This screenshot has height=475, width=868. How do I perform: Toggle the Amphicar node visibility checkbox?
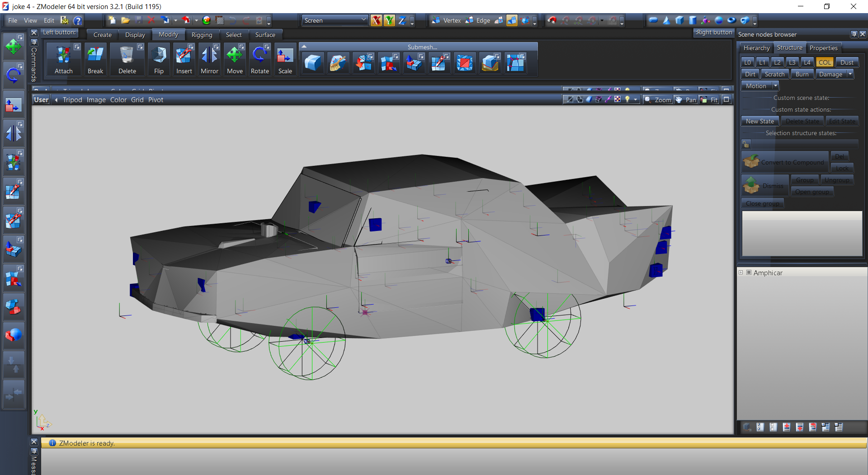tap(749, 273)
